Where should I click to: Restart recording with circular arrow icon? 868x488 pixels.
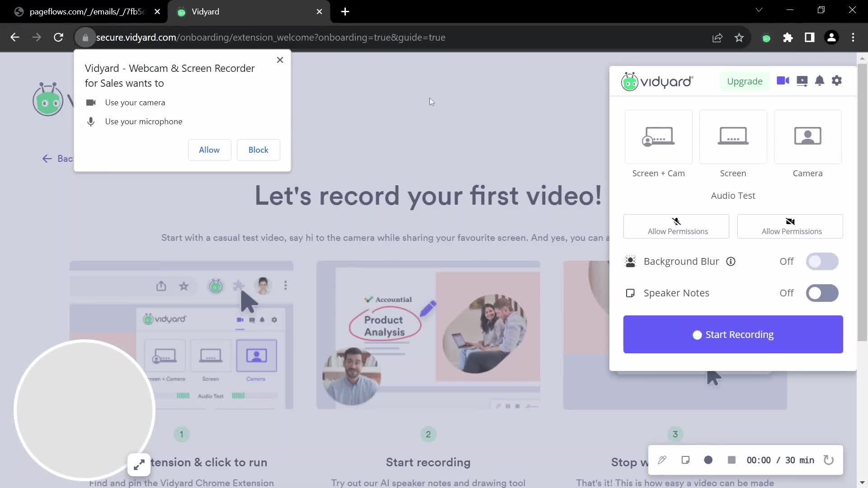[829, 460]
